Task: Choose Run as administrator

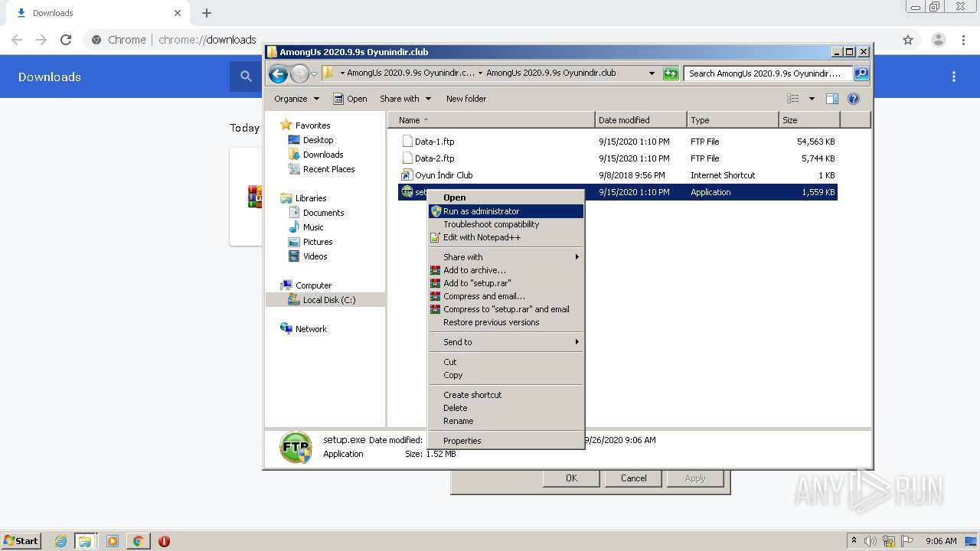Action: [x=506, y=211]
